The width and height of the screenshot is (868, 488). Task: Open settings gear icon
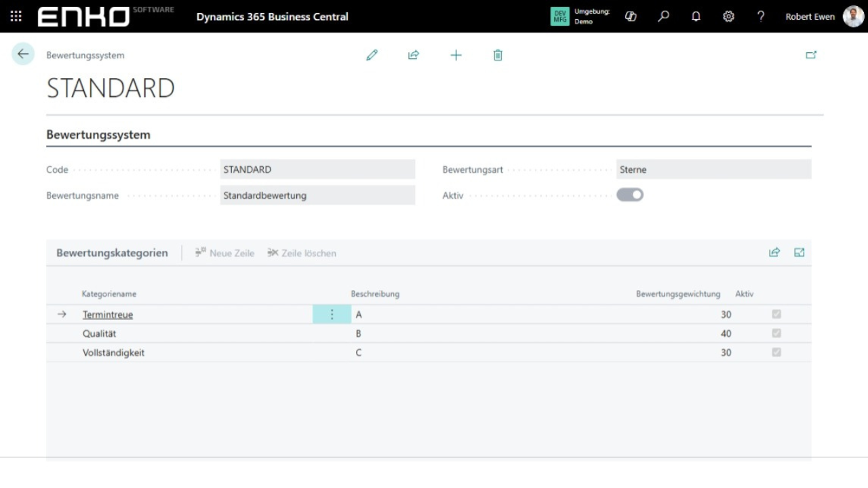pos(728,16)
